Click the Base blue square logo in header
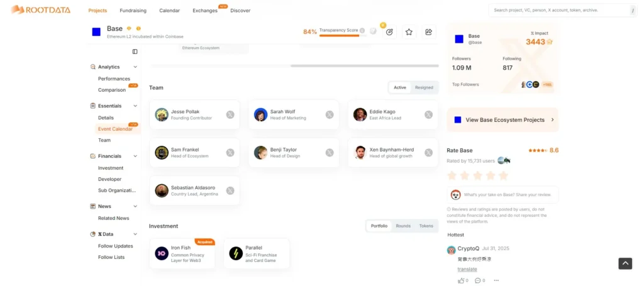 coord(96,32)
